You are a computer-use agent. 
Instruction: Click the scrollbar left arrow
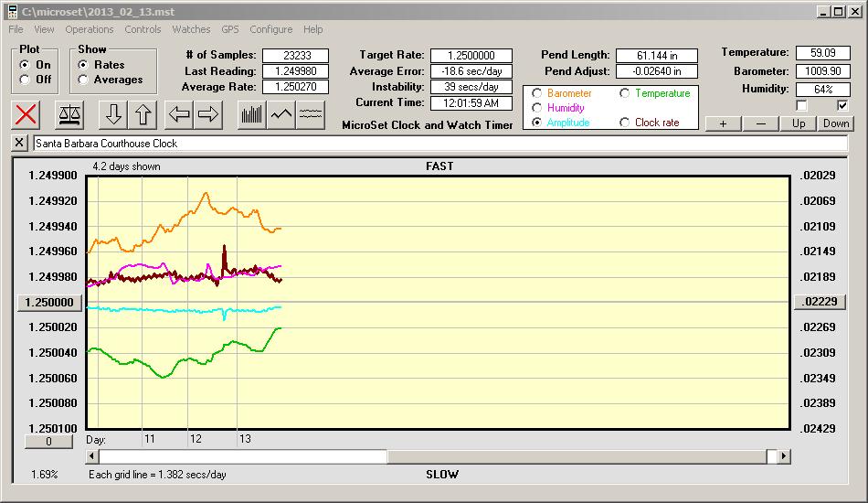(x=92, y=456)
